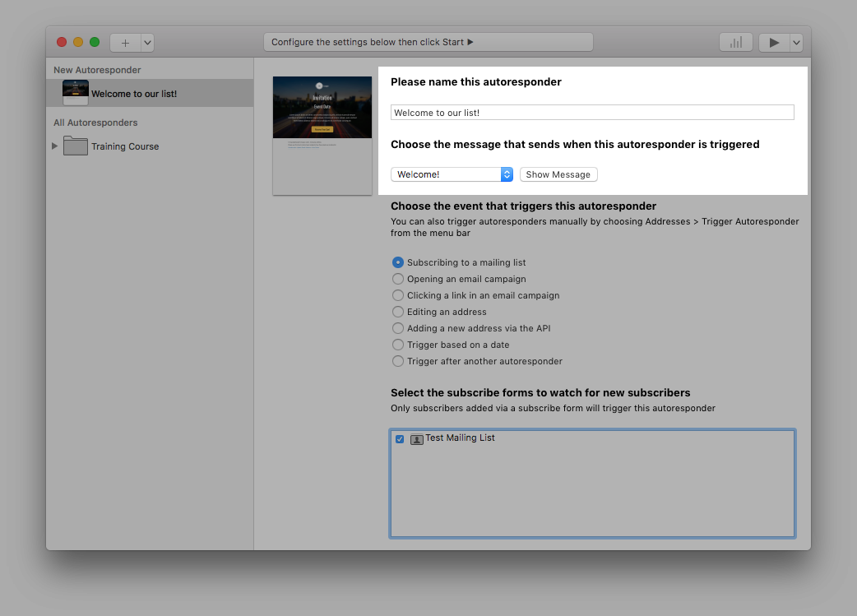
Task: Select the Welcome to our list! sidebar thumbnail
Action: pyautogui.click(x=76, y=93)
